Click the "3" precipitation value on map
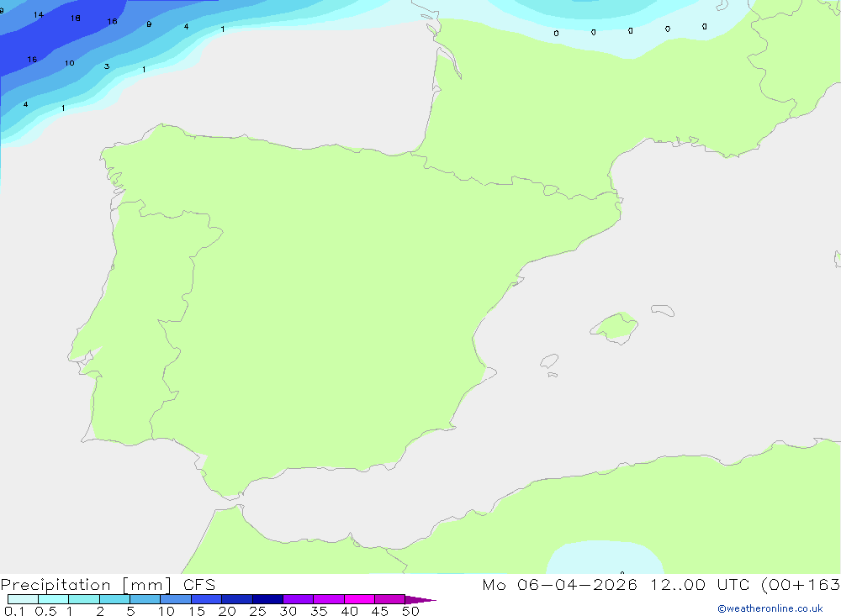841x616 pixels. tap(107, 66)
